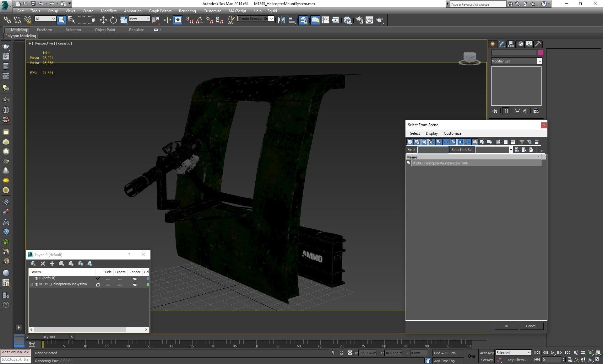
Task: Toggle Display Lights filter in Select From Scene
Action: coord(424,142)
